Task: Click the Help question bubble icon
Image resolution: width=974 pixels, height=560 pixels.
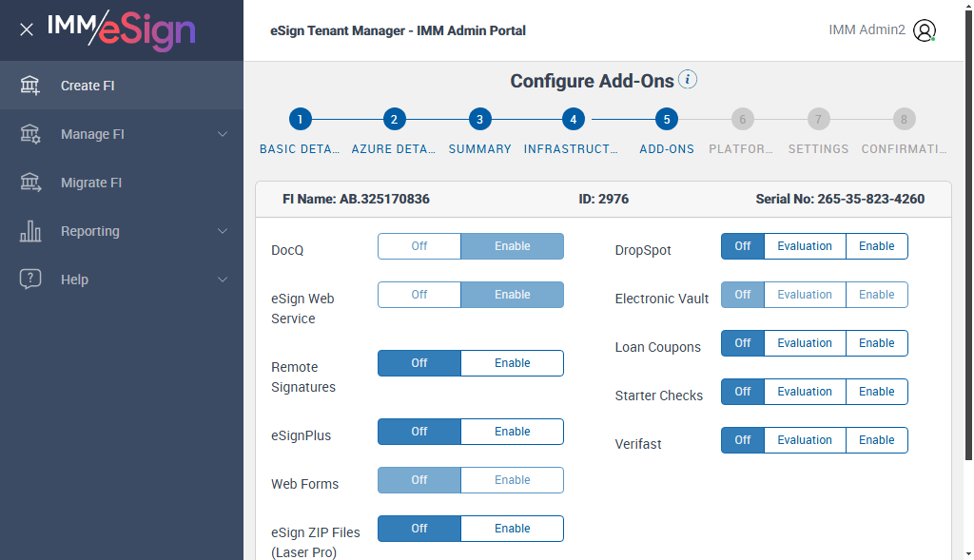Action: point(30,280)
